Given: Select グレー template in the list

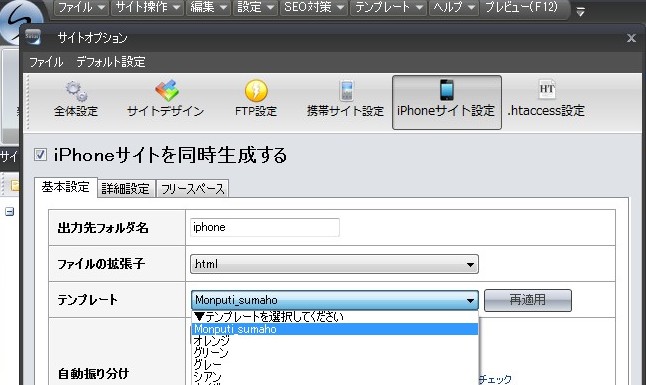Looking at the screenshot, I should click(335, 364).
